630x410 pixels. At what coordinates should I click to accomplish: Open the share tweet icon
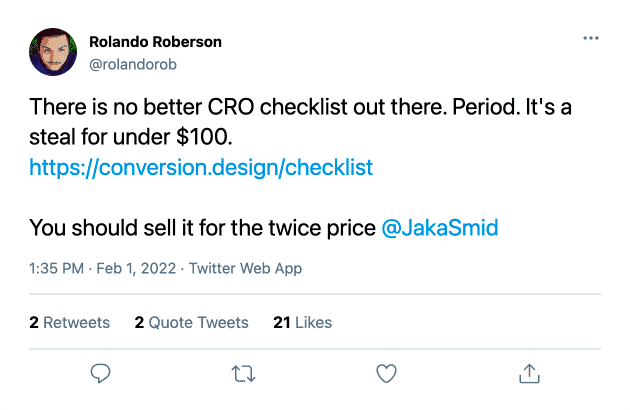529,373
